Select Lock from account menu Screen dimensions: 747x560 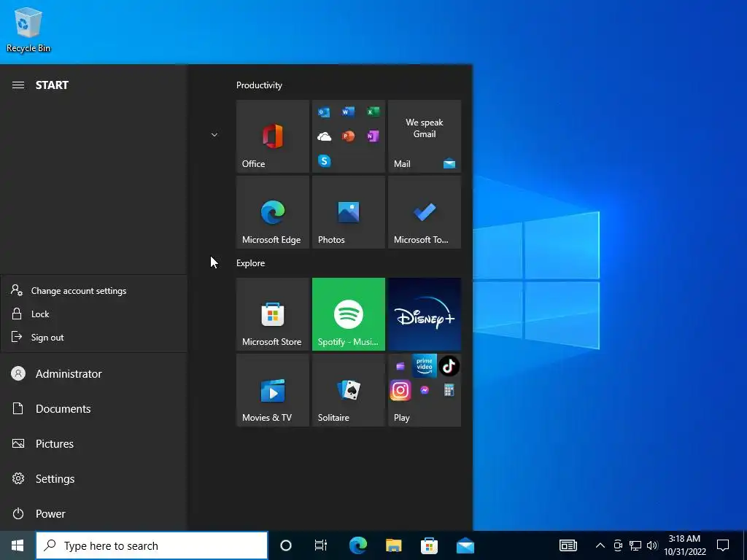pyautogui.click(x=94, y=314)
